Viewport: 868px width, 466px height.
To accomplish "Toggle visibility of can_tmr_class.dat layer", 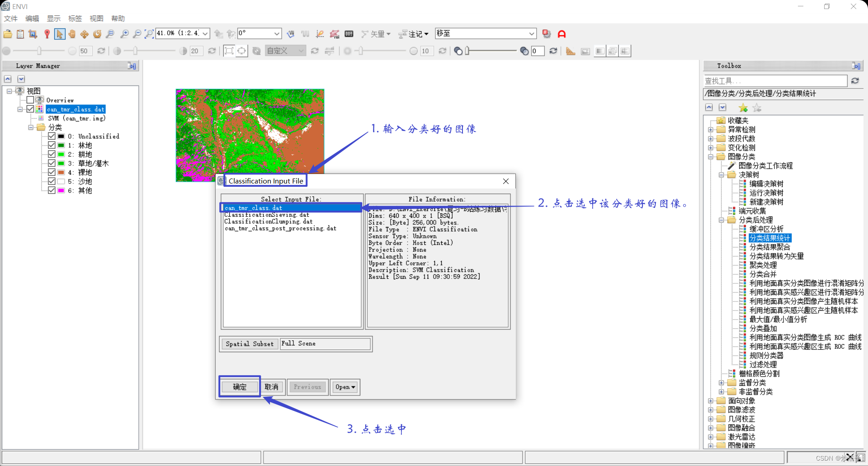I will pos(30,109).
